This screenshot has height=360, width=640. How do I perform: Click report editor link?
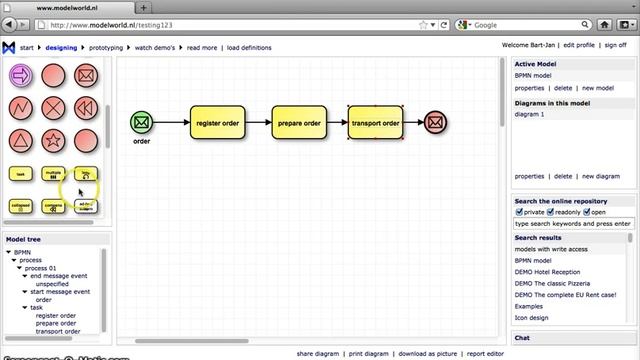point(485,354)
